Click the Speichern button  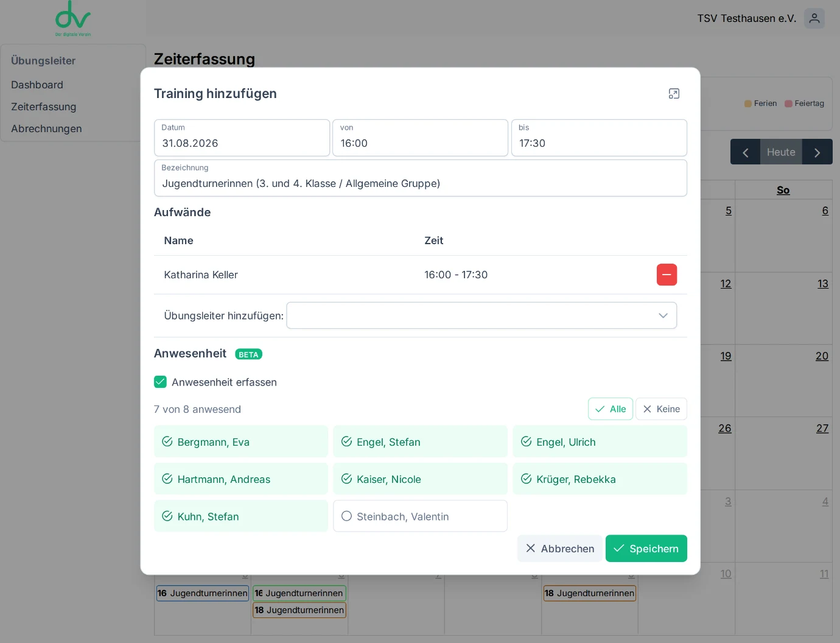coord(646,549)
